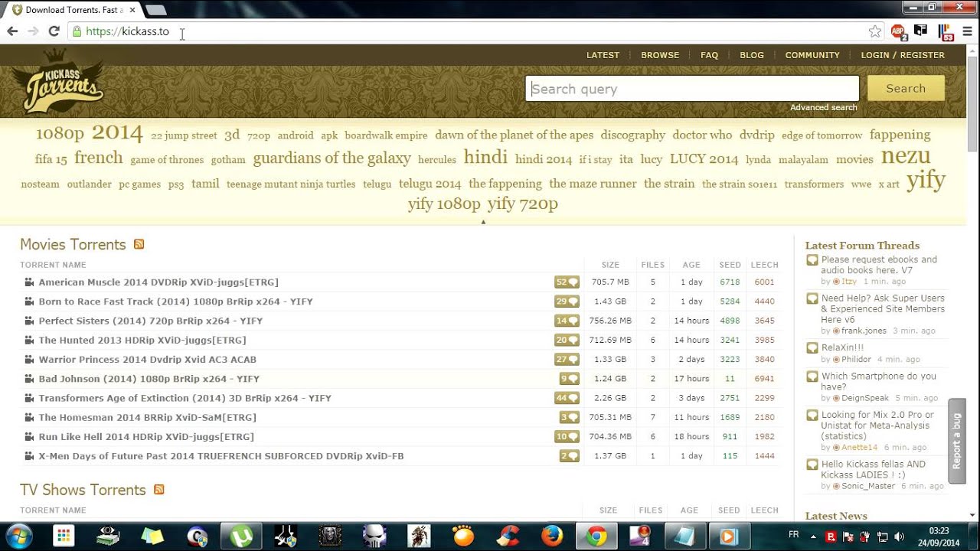Viewport: 980px width, 551px height.
Task: Open LATEST in top navigation
Action: point(603,55)
